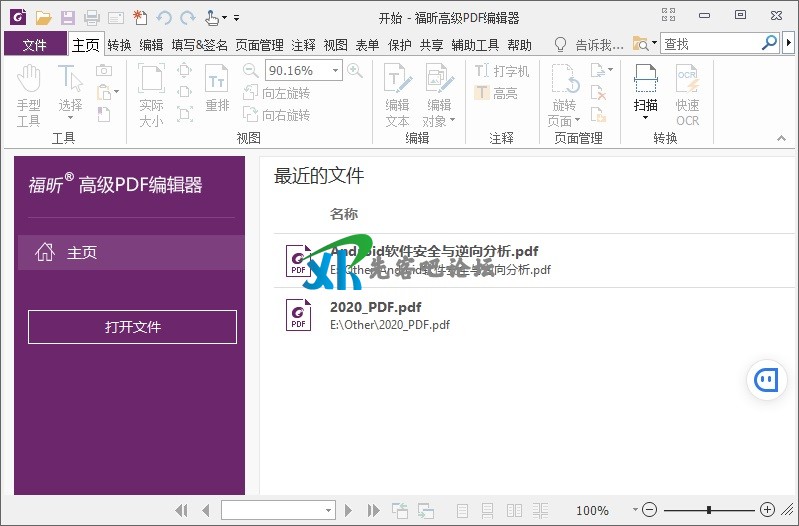The width and height of the screenshot is (799, 526).
Task: Click the open folder icon in quick access toolbar
Action: point(43,17)
